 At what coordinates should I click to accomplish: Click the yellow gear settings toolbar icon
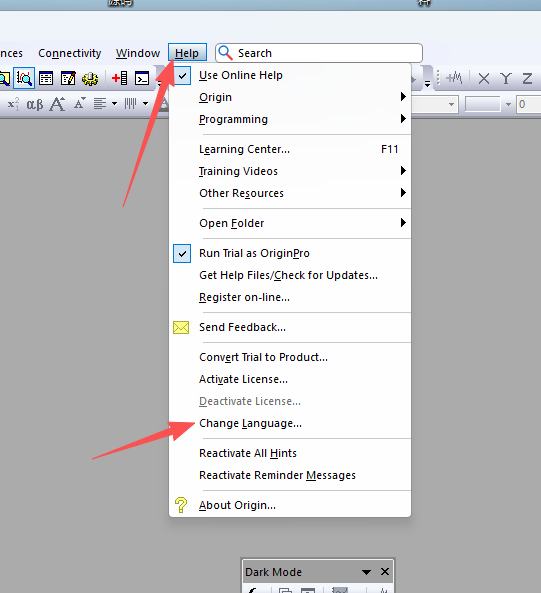coord(90,79)
